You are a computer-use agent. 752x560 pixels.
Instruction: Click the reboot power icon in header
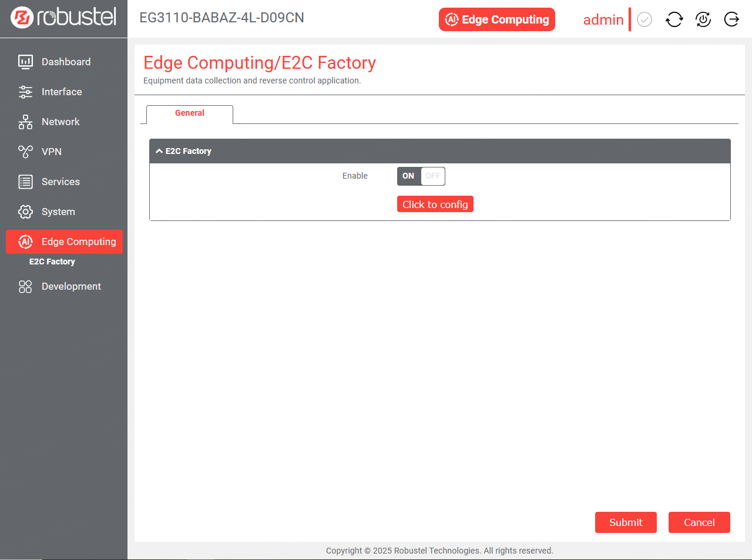[x=703, y=19]
